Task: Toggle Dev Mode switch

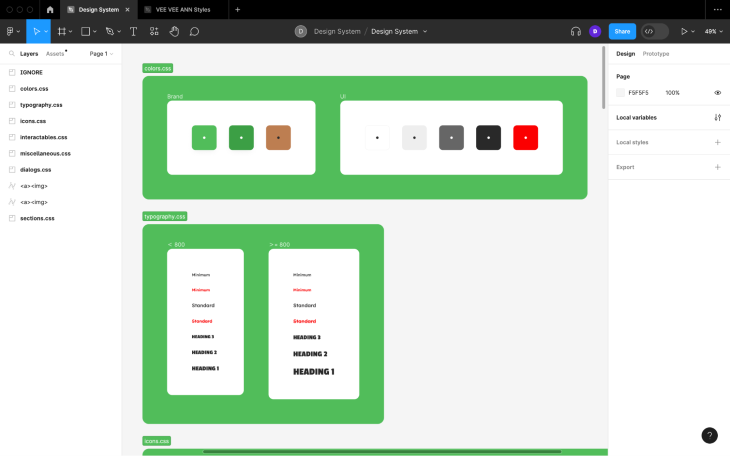Action: point(655,31)
